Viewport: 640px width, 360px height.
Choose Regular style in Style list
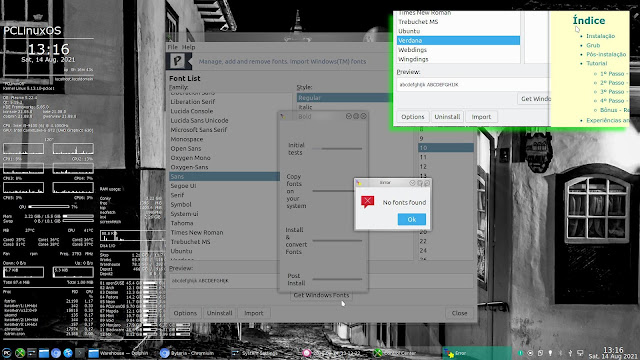pyautogui.click(x=345, y=98)
